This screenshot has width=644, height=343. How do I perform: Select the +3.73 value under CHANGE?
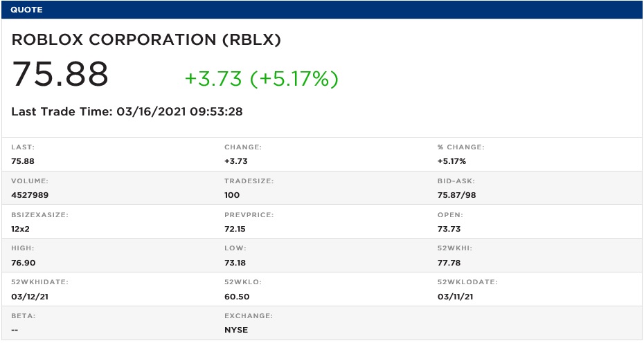click(x=236, y=161)
